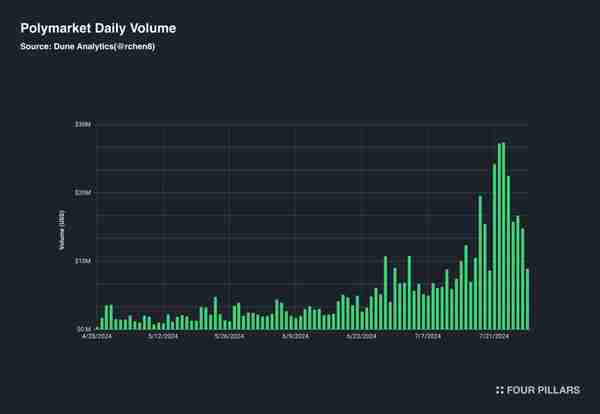Click the Four Pillars logo icon
The height and width of the screenshot is (414, 600).
500,390
